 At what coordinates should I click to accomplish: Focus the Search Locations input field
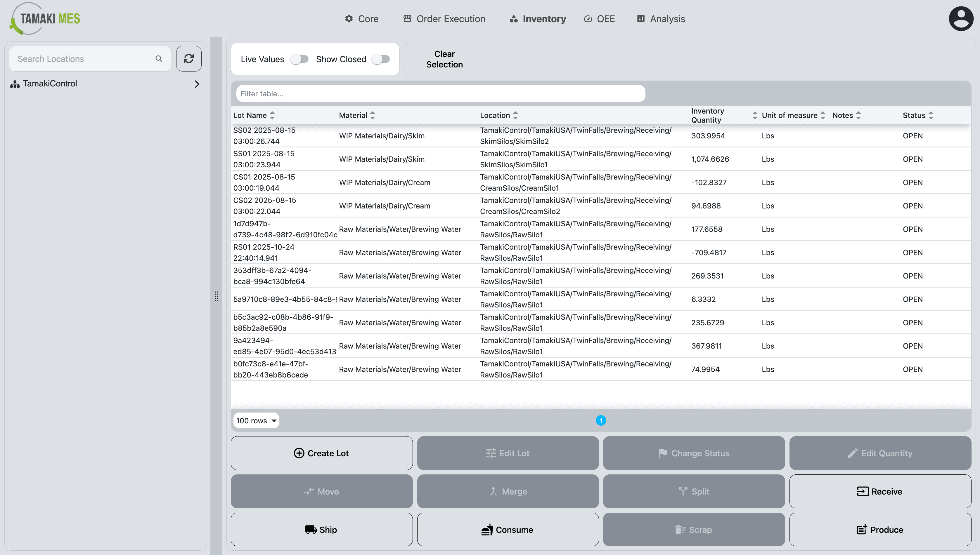pos(90,59)
